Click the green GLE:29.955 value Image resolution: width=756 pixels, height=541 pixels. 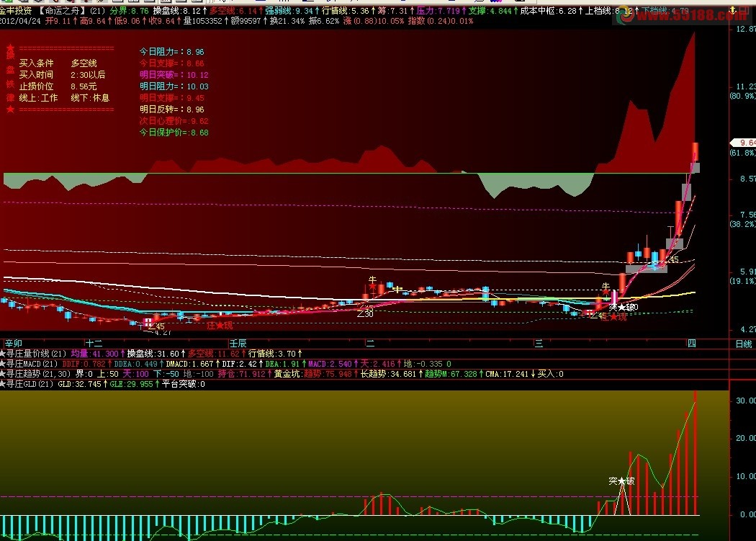coord(135,384)
